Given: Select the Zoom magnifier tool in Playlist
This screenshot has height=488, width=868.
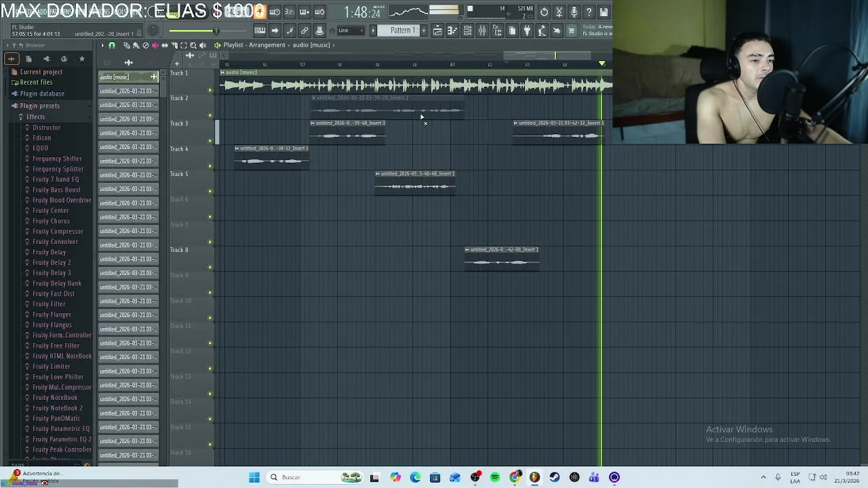Looking at the screenshot, I should [x=193, y=45].
